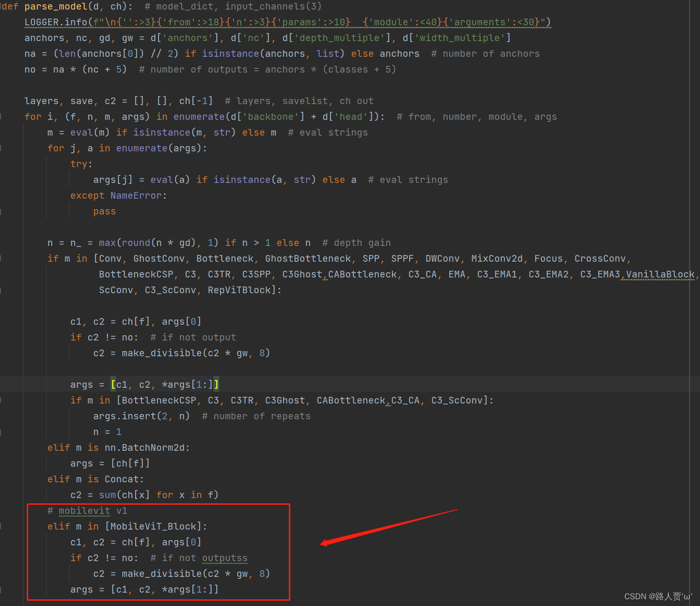Image resolution: width=700 pixels, height=606 pixels.
Task: Click CrossConv in the module list
Action: (600, 258)
